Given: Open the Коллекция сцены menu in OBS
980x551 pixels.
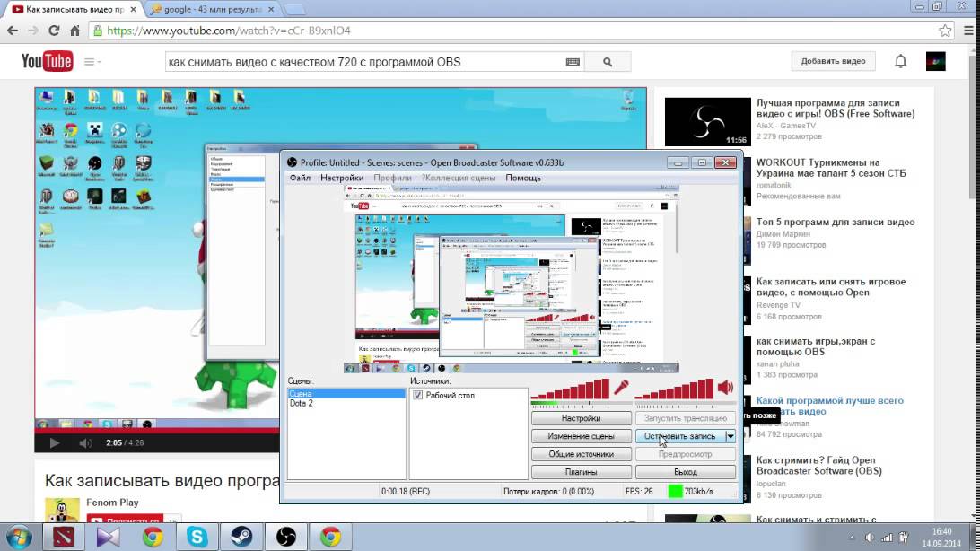Looking at the screenshot, I should pyautogui.click(x=459, y=178).
